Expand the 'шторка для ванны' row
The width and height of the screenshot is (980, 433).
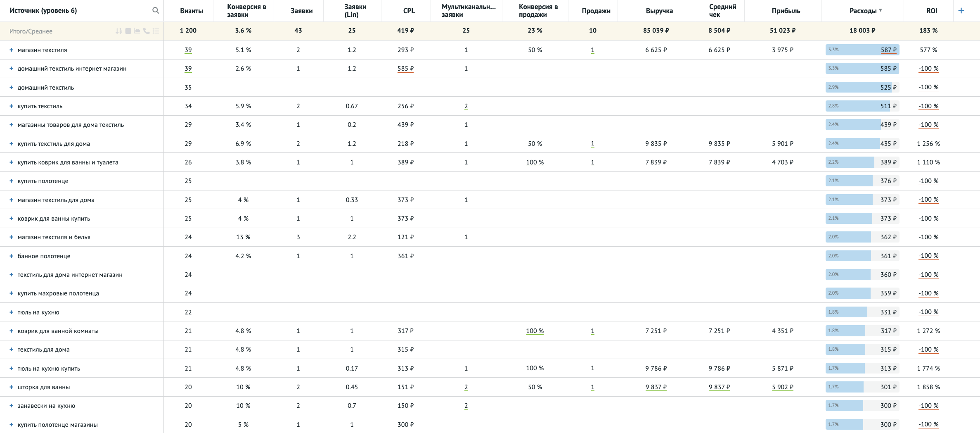coord(12,387)
